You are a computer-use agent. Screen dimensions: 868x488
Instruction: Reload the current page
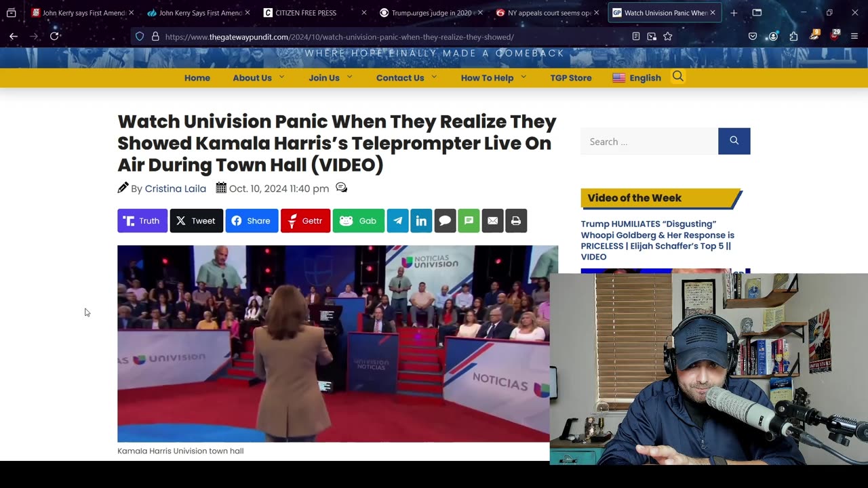(x=54, y=37)
